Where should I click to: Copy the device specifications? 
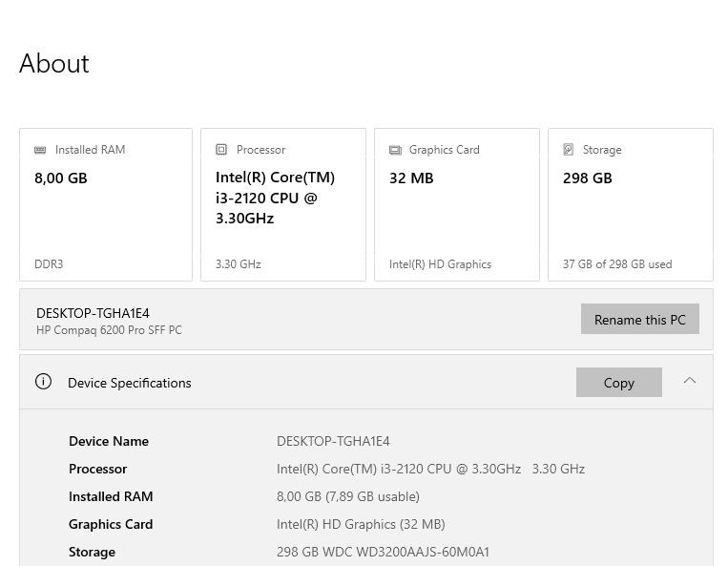click(618, 382)
